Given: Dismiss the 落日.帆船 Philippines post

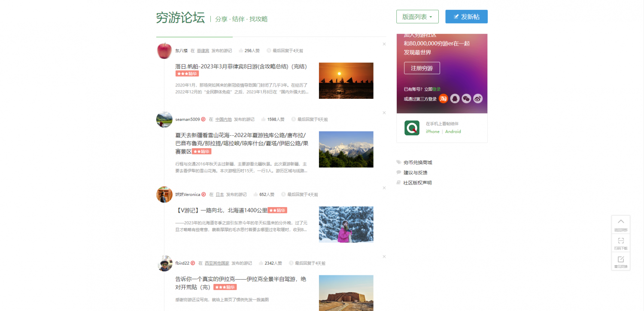Looking at the screenshot, I should [384, 44].
